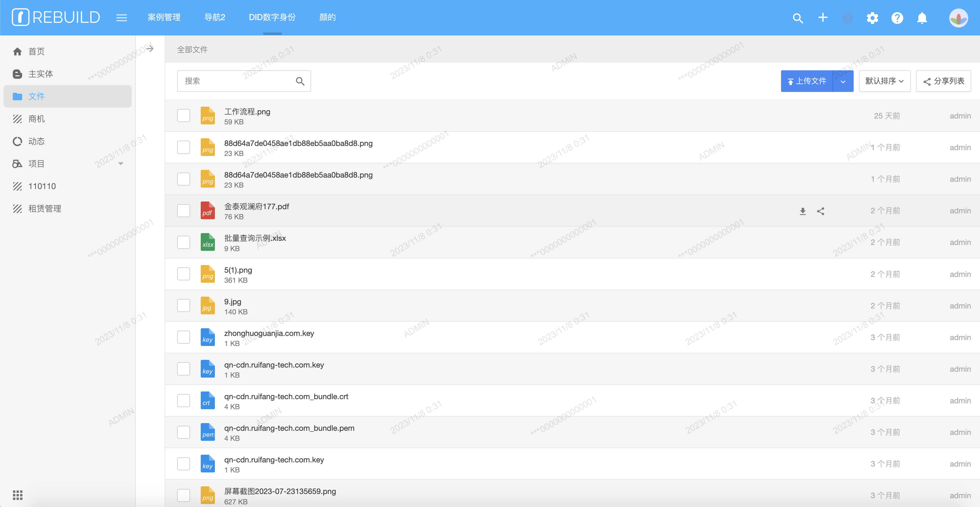
Task: Open the upload button dropdown arrow
Action: [843, 81]
